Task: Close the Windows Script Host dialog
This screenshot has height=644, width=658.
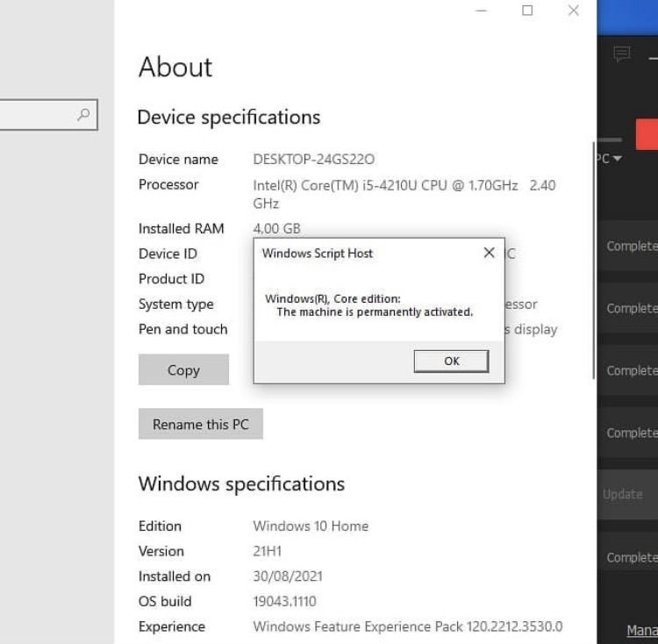Action: click(x=489, y=253)
